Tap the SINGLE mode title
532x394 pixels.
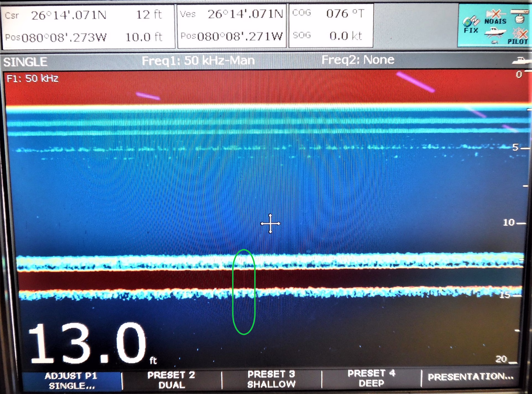25,62
